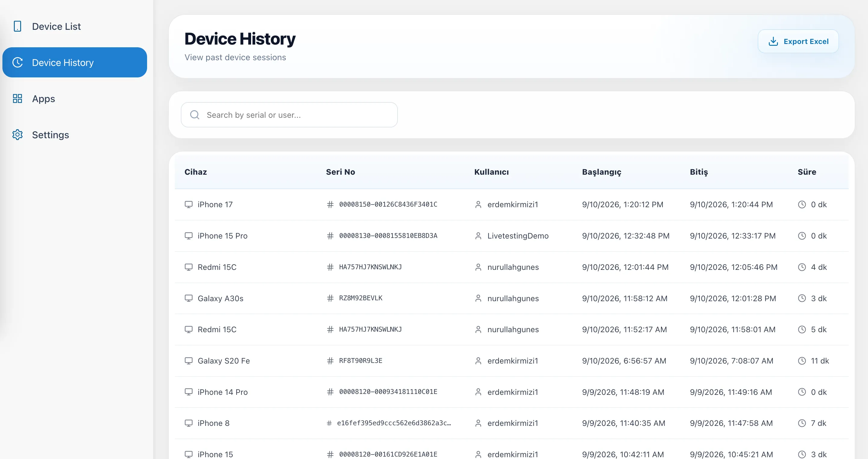Click the Seri No column header
Image resolution: width=868 pixels, height=459 pixels.
point(340,172)
